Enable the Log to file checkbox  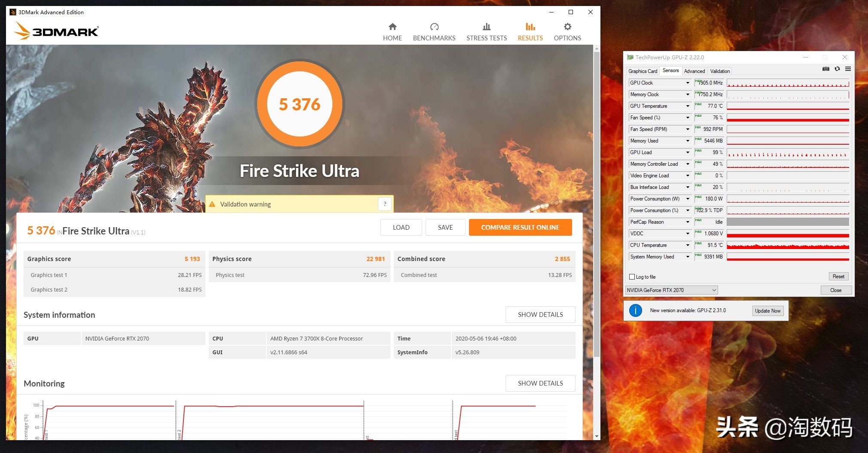[631, 277]
